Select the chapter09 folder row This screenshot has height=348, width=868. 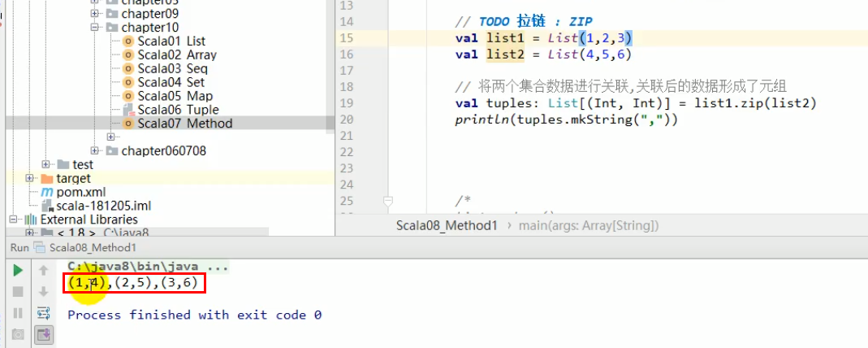(150, 13)
